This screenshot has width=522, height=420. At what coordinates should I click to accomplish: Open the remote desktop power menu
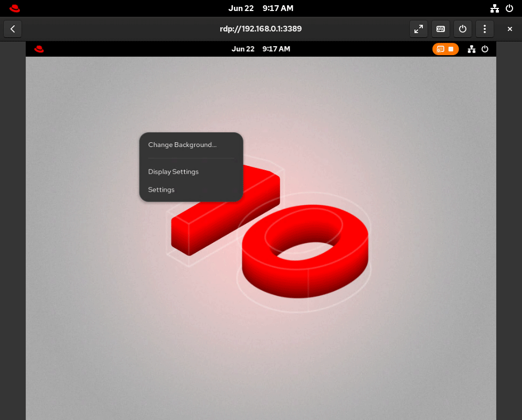click(x=485, y=49)
